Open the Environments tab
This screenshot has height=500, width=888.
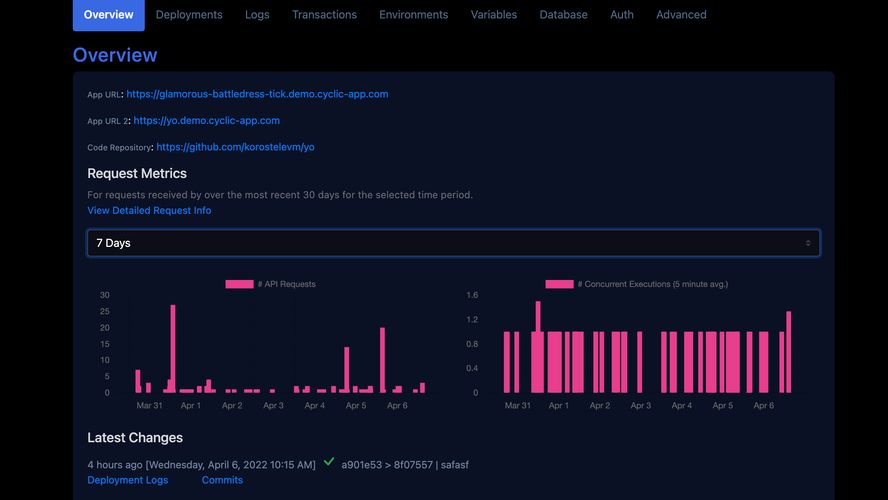click(x=413, y=15)
